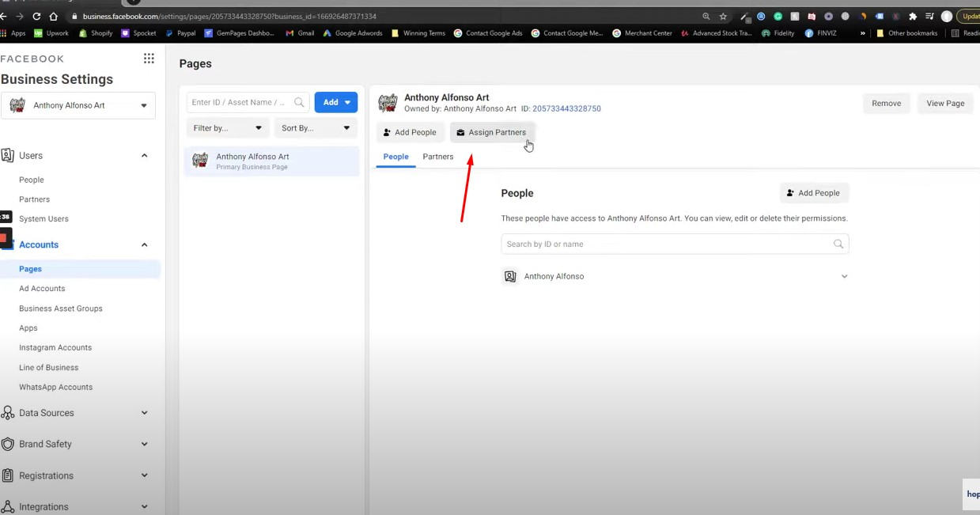Expand the Data Sources section

click(144, 413)
